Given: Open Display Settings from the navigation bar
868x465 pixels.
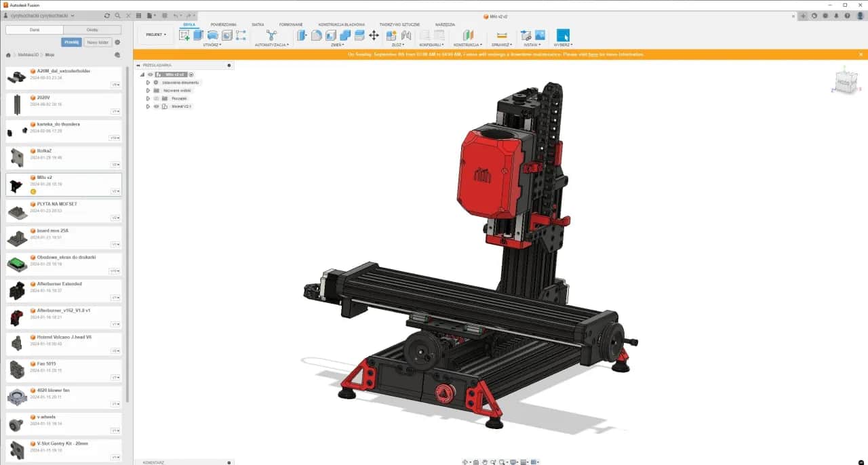Looking at the screenshot, I should (x=513, y=462).
